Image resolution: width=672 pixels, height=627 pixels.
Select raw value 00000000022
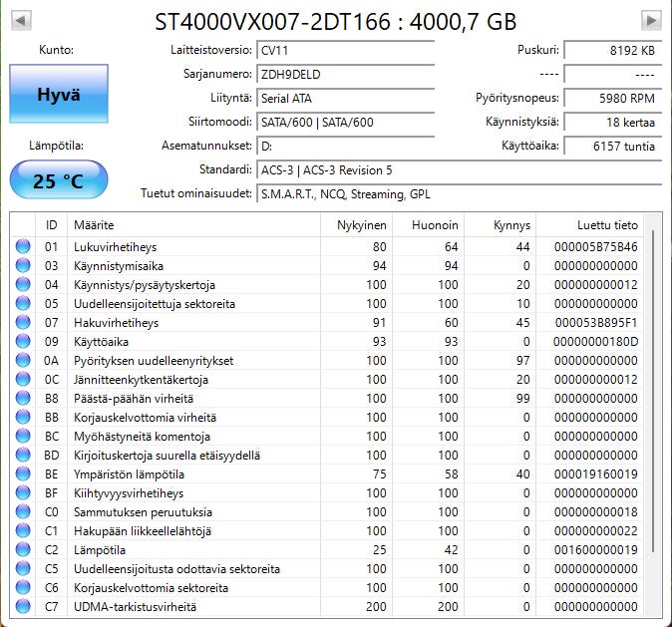point(595,531)
